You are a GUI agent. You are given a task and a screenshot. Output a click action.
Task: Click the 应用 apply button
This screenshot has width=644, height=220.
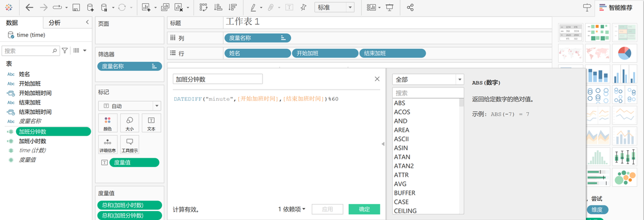click(328, 209)
